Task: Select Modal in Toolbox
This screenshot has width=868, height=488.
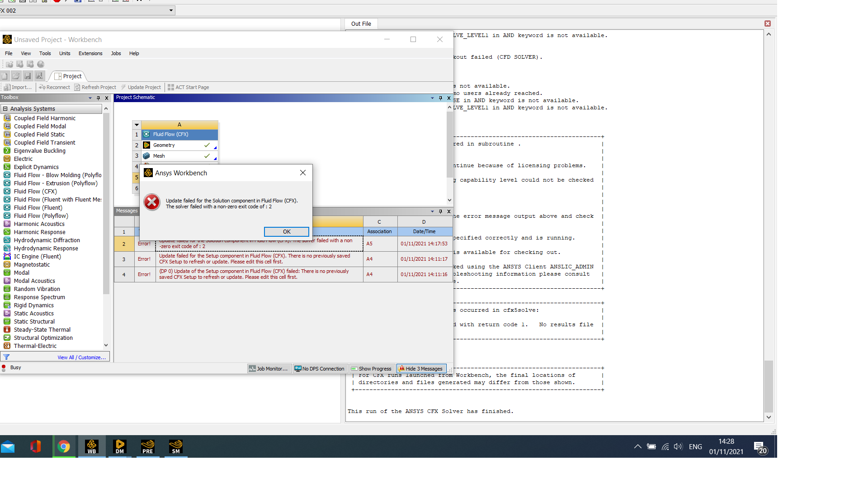Action: (x=22, y=272)
